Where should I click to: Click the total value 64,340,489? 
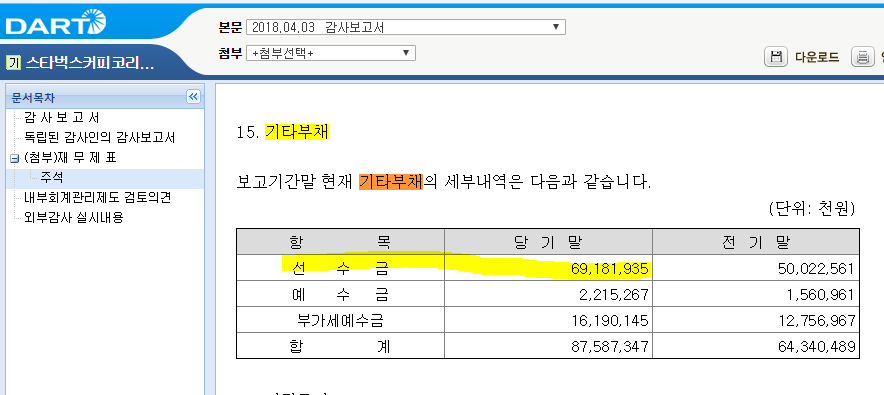tap(817, 346)
